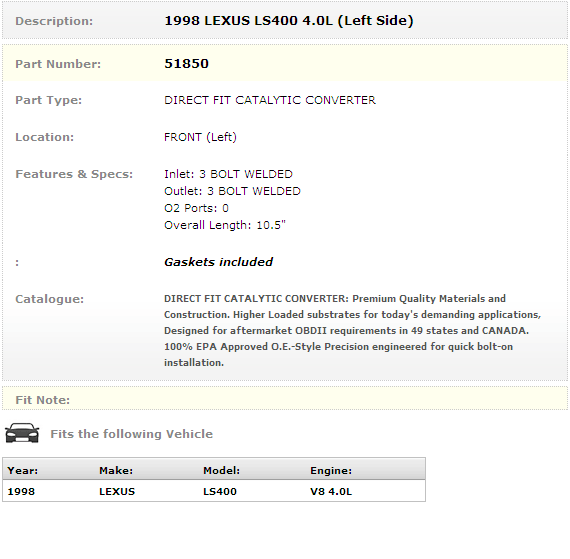Select the V8 4.0L engine cell

[331, 491]
